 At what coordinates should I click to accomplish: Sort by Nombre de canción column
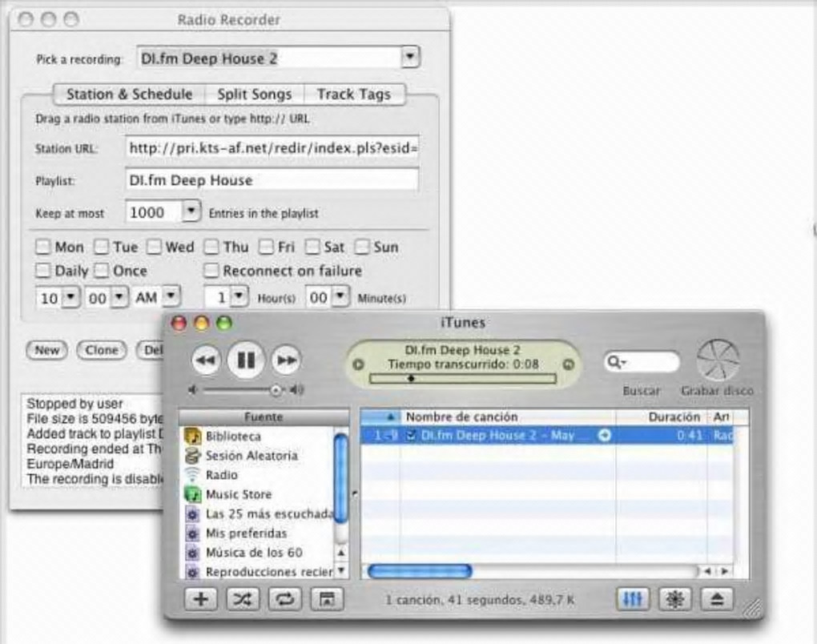(x=508, y=417)
